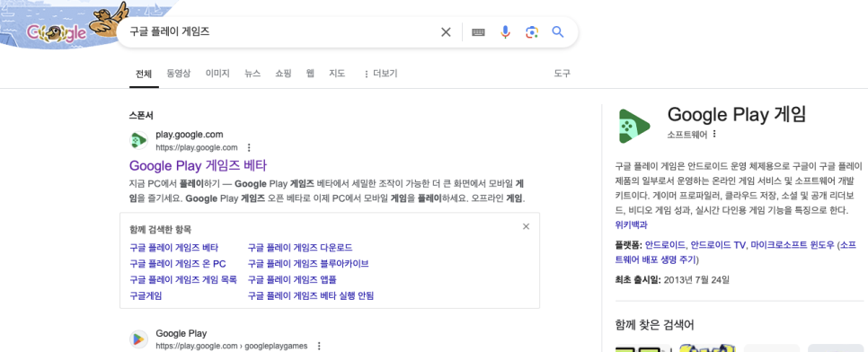Search 구글 플레이 게임즈 앱플 suggestion
This screenshot has width=868, height=352.
click(x=292, y=279)
